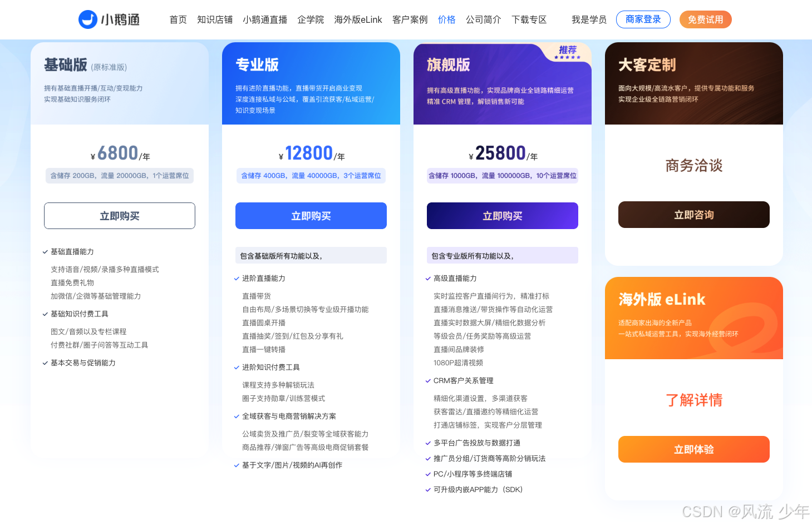Click the orange 免费试用 button
This screenshot has height=526, width=812.
(706, 19)
